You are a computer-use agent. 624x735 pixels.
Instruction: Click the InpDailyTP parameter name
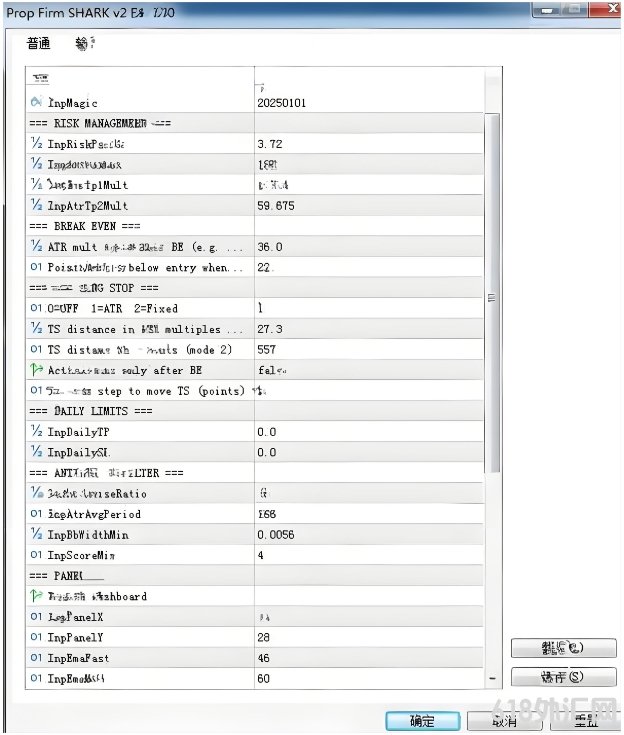coord(78,432)
